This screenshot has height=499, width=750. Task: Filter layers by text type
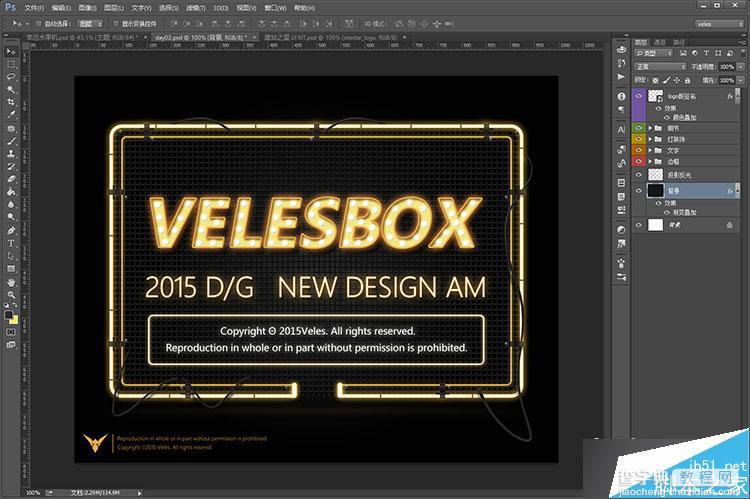(706, 53)
